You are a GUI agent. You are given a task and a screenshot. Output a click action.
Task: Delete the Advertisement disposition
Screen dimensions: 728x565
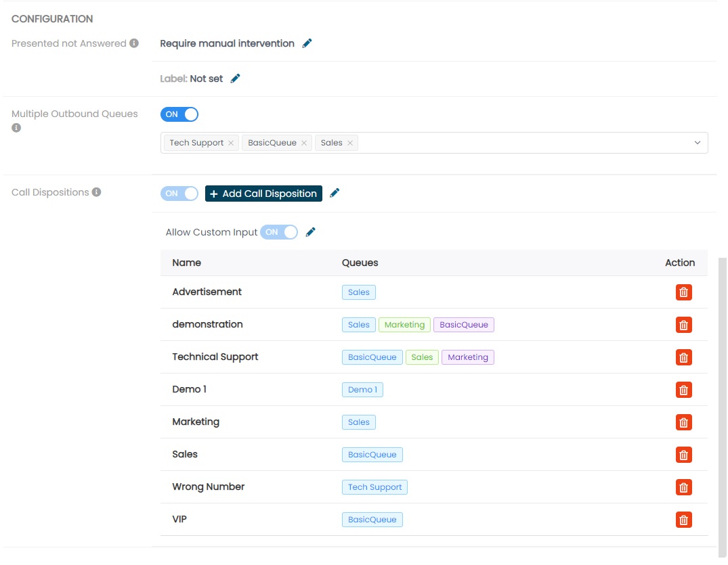(683, 292)
